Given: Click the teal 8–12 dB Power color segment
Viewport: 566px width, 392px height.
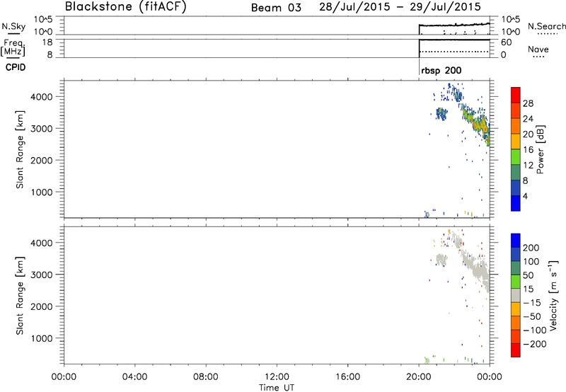Looking at the screenshot, I should click(516, 172).
